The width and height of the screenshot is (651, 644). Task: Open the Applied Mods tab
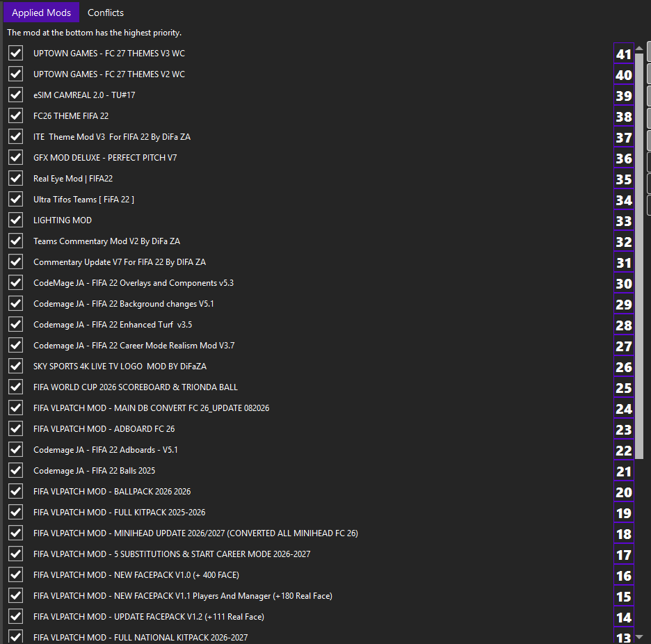[41, 13]
